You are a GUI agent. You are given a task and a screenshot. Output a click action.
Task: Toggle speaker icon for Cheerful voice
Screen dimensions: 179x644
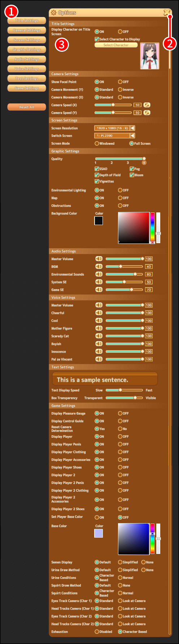click(x=99, y=313)
